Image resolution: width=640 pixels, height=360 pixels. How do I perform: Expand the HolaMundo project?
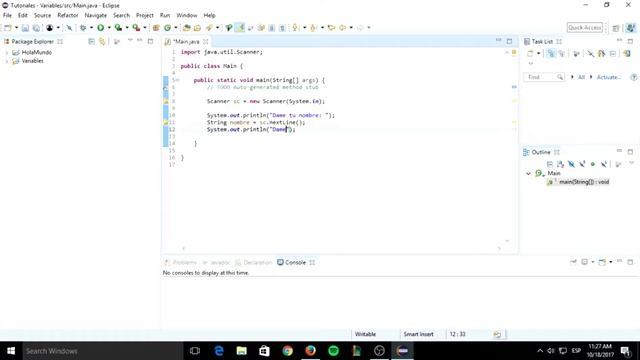pyautogui.click(x=7, y=53)
